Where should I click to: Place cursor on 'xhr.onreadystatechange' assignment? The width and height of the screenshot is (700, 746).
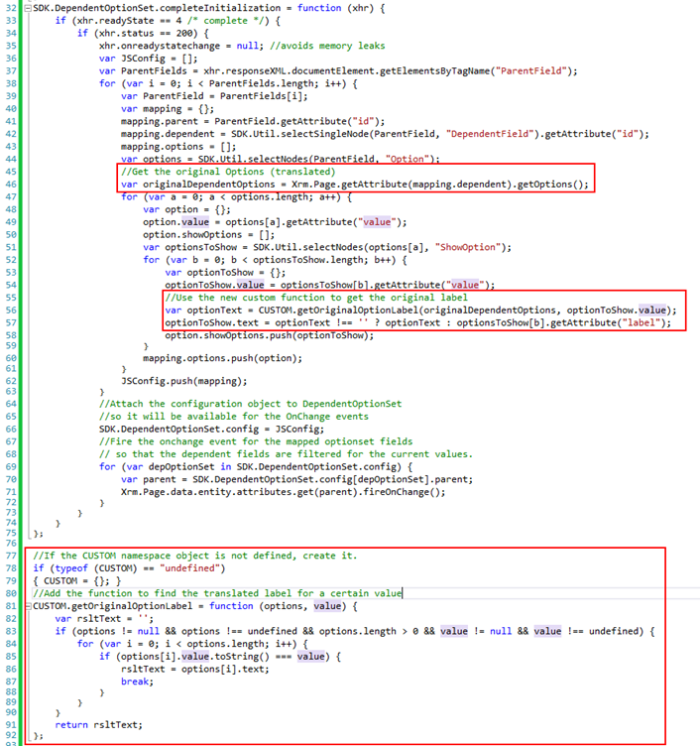(160, 47)
